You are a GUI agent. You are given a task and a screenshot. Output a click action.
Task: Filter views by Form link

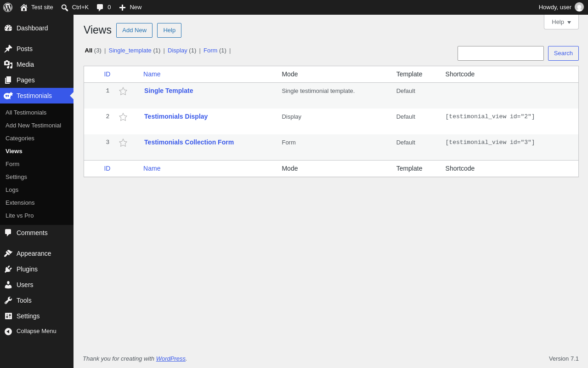click(210, 51)
